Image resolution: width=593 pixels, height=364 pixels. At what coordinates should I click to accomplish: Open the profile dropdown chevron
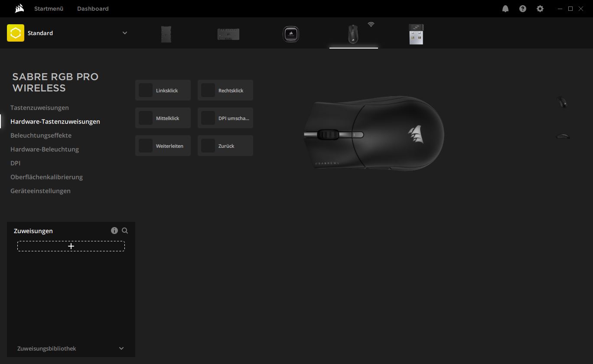(x=125, y=33)
